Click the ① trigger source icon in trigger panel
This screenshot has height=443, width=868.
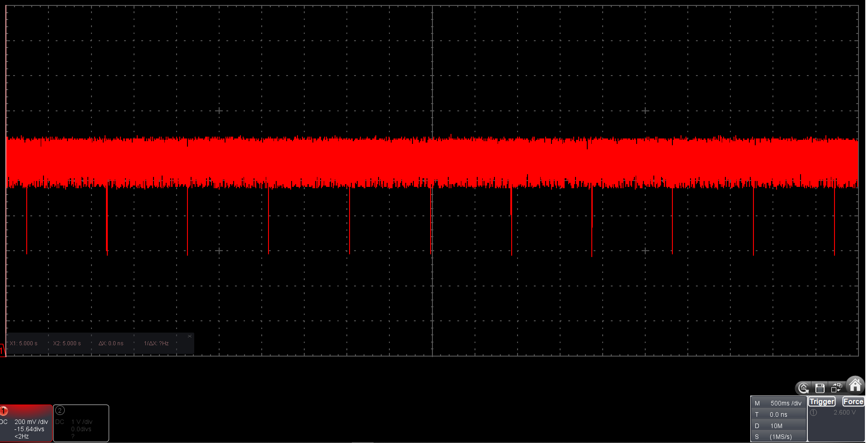(813, 412)
